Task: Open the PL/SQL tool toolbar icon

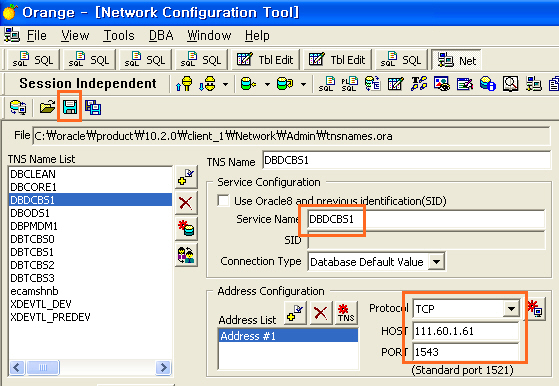Action: tap(349, 84)
